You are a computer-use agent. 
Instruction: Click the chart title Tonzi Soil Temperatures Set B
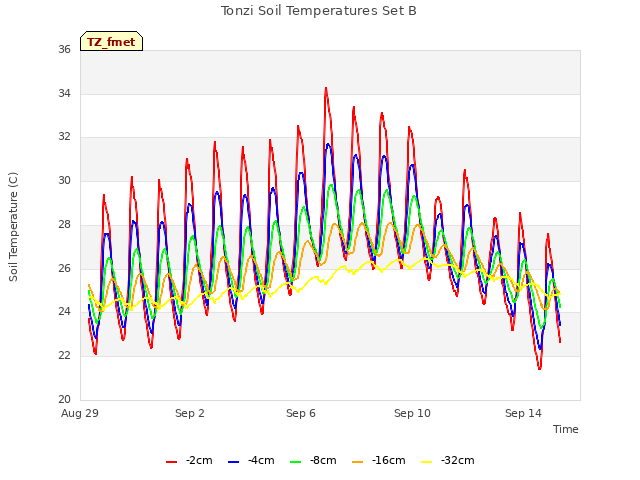tap(318, 11)
